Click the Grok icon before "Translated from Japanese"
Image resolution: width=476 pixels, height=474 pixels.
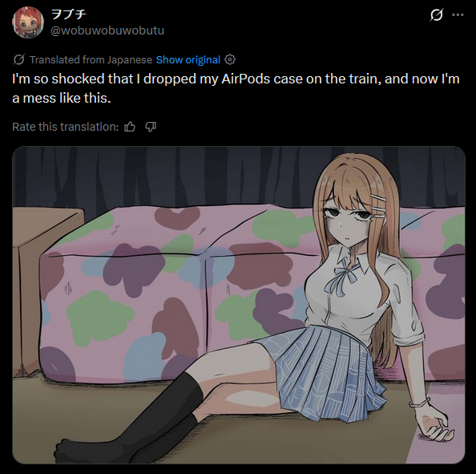point(18,59)
